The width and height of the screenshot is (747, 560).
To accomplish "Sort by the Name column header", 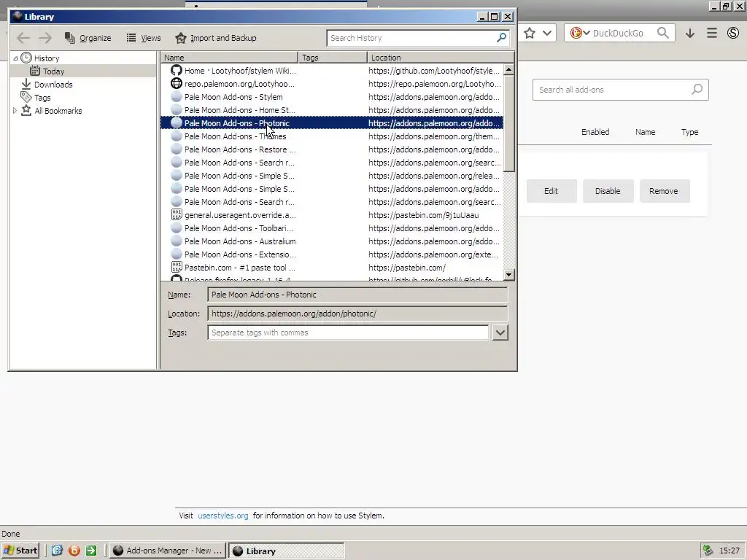I will point(229,57).
